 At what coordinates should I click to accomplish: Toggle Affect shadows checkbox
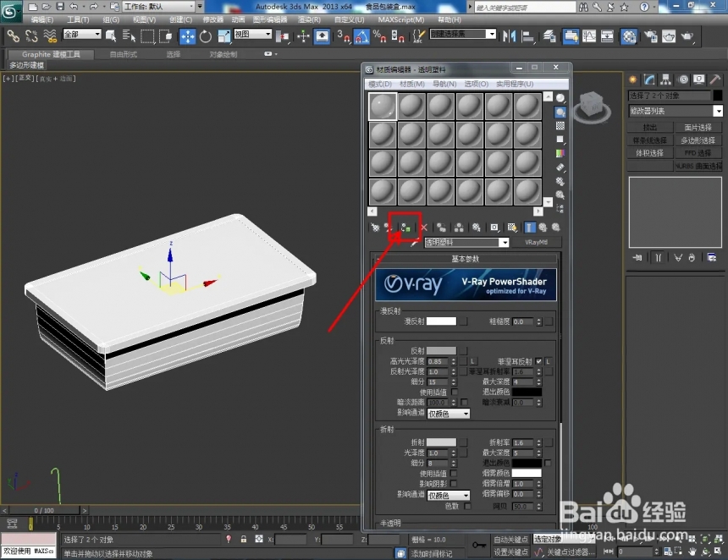(454, 484)
